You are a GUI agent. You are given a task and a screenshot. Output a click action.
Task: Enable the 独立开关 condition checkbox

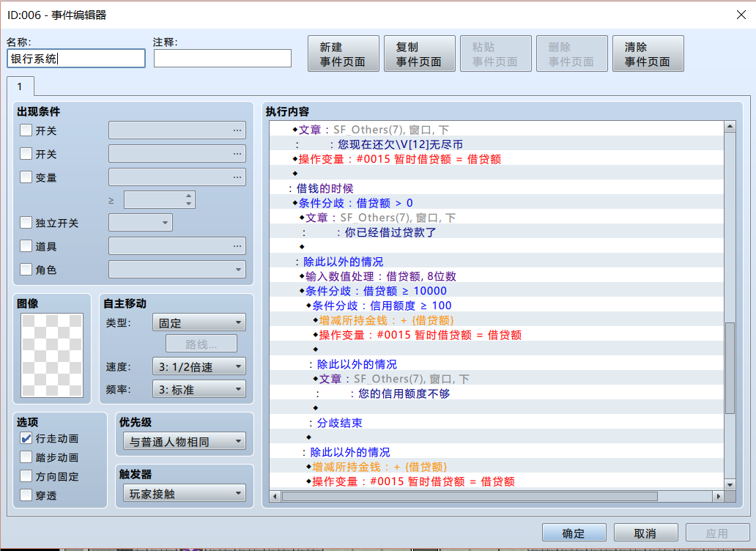[x=26, y=222]
